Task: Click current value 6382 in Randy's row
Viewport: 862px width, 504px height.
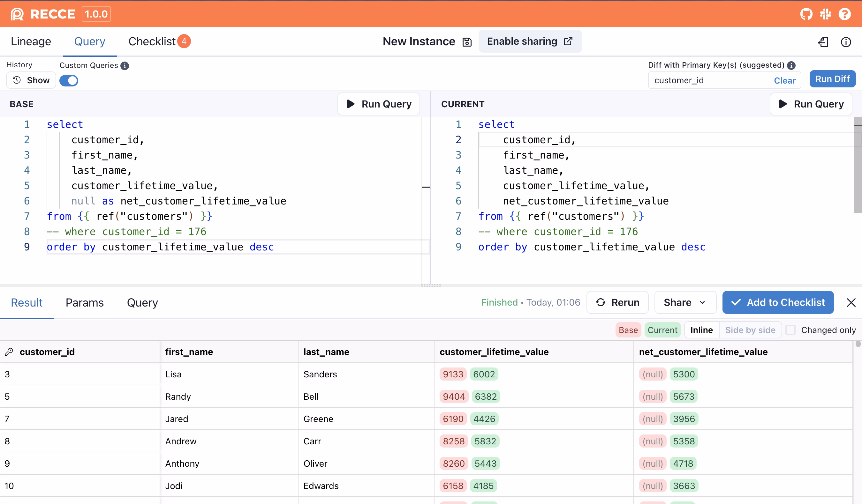Action: click(486, 397)
